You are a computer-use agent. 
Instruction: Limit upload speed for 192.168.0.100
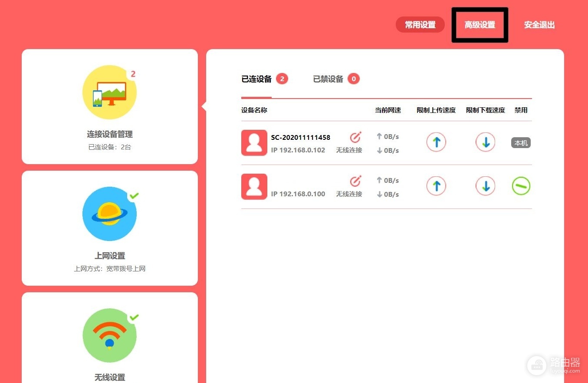click(436, 186)
